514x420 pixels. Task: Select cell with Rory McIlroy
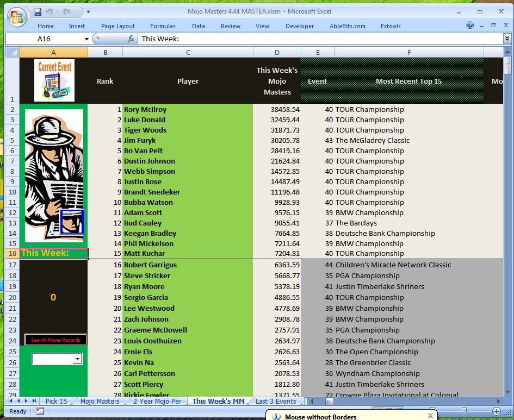pos(188,109)
